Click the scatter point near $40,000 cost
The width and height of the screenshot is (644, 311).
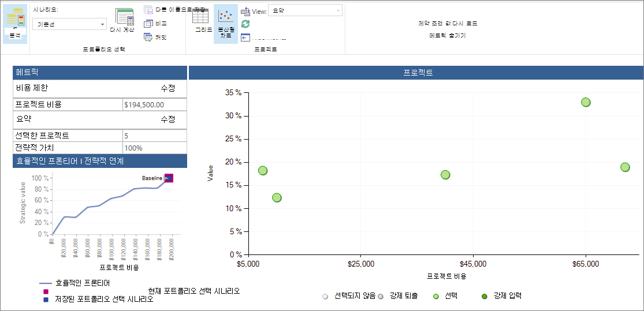pos(445,175)
